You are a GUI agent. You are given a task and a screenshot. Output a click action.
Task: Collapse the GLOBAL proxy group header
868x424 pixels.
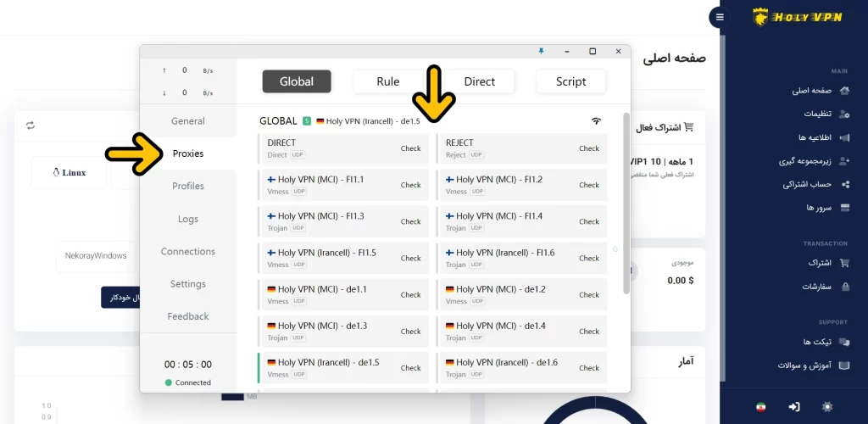click(x=279, y=121)
